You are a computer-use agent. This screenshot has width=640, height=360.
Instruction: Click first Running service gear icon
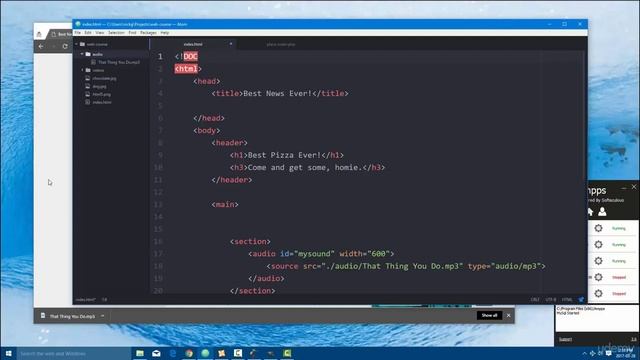click(x=598, y=228)
